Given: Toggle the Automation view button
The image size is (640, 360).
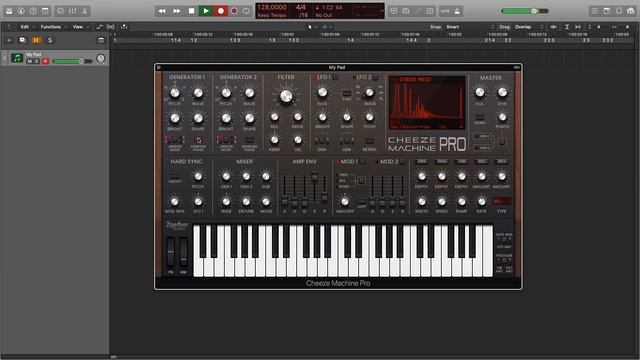Looking at the screenshot, I should click(x=100, y=27).
